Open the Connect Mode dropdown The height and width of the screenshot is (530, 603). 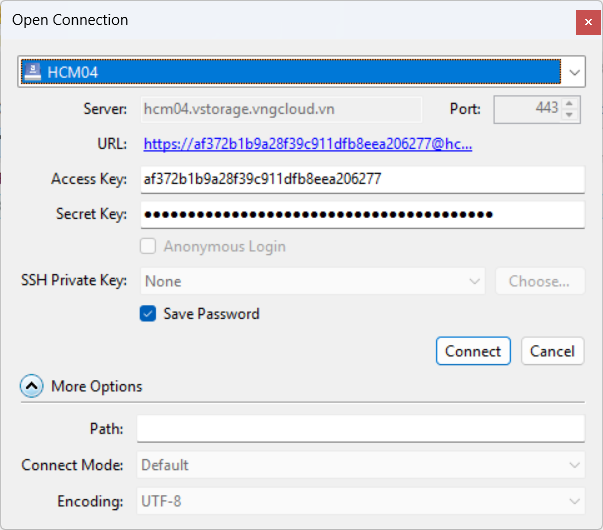click(x=360, y=465)
